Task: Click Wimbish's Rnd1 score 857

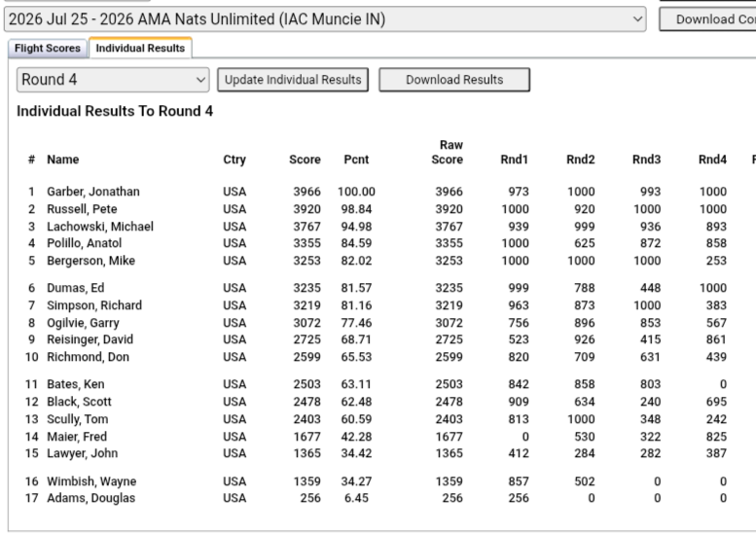Action: [x=519, y=481]
